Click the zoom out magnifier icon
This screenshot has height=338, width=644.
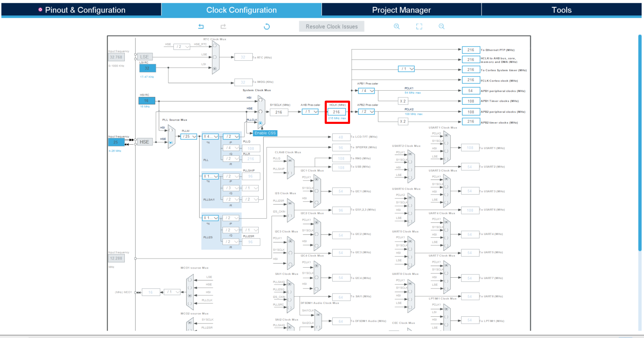(x=442, y=26)
